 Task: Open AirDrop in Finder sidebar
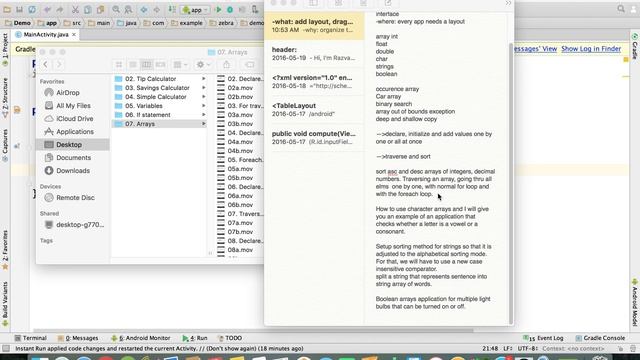click(67, 93)
